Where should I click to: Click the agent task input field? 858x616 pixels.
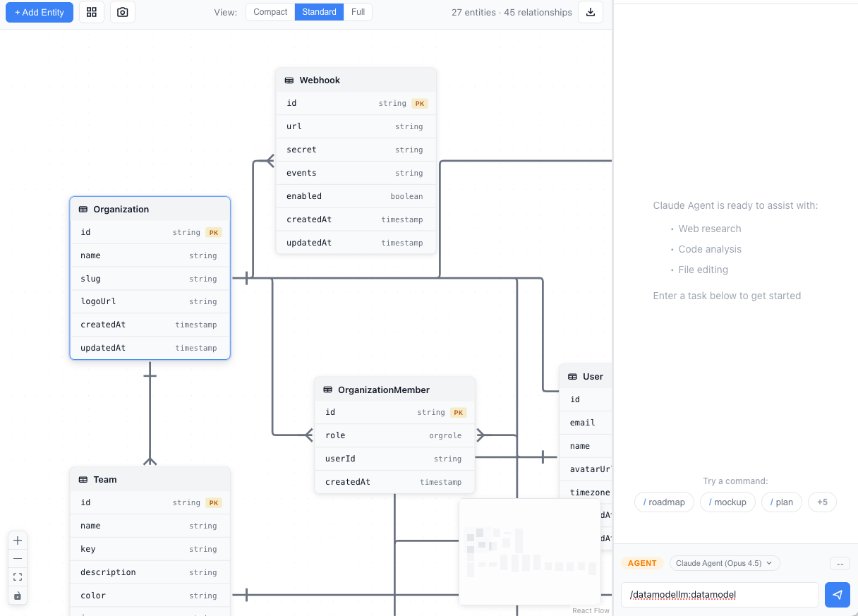click(720, 595)
